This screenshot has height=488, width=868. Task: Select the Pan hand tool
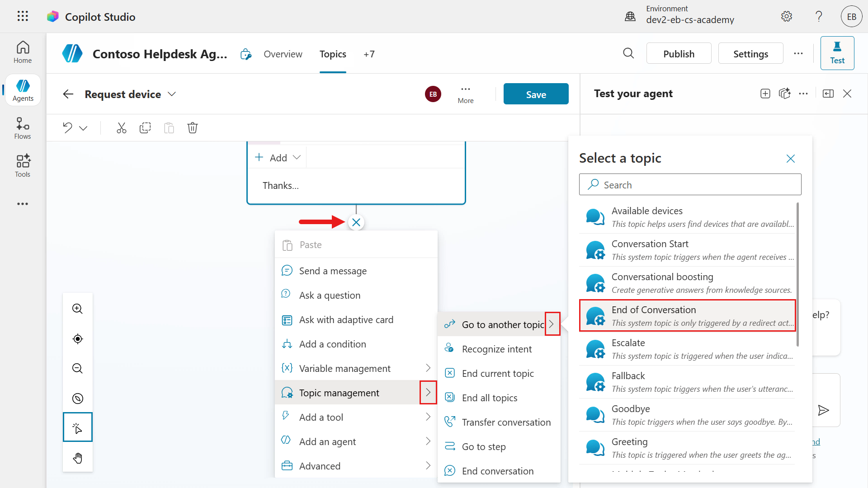point(77,458)
